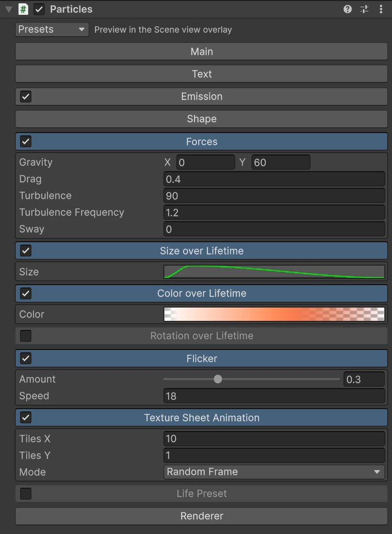Click the Amount property label
The height and width of the screenshot is (534, 392).
click(37, 379)
